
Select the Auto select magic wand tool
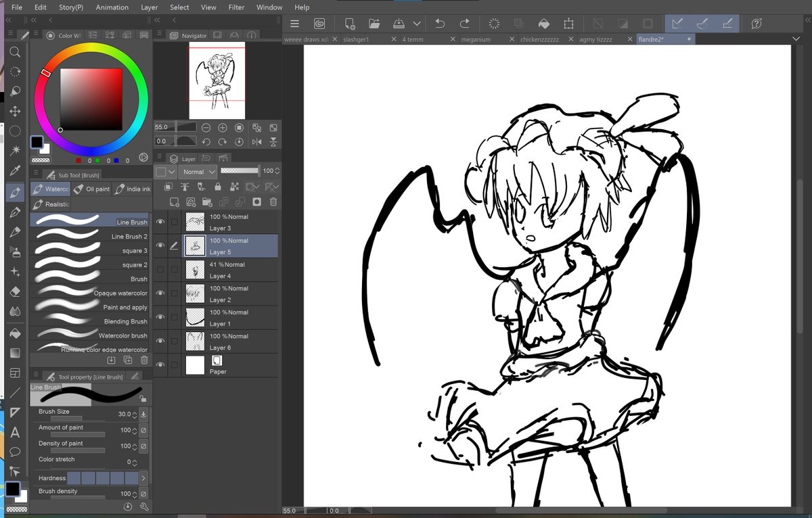15,149
